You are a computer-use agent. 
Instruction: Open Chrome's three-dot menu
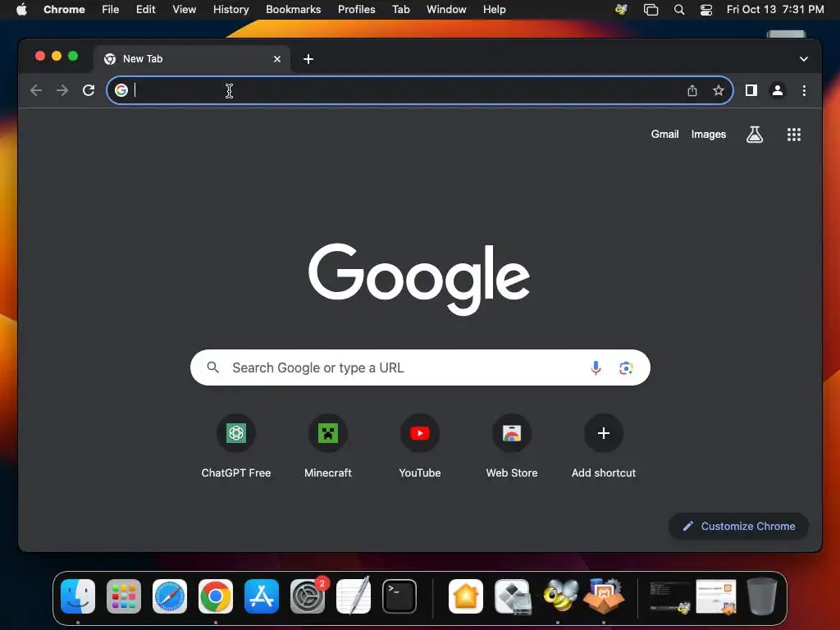[x=804, y=90]
